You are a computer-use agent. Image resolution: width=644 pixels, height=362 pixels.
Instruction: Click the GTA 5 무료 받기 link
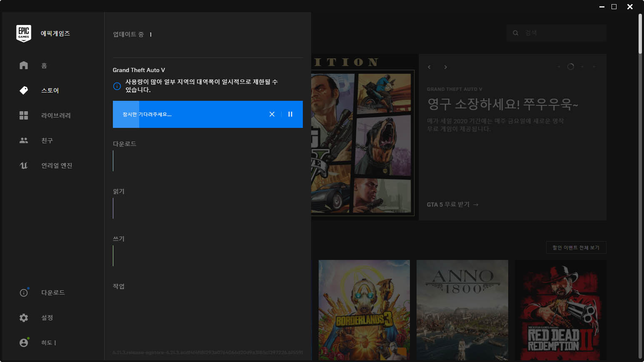452,205
